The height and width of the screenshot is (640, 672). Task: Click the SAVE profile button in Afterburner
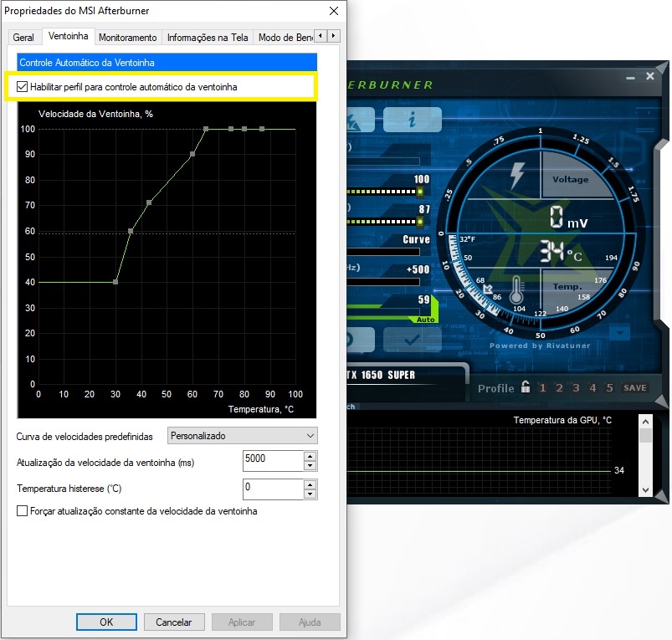pyautogui.click(x=635, y=387)
